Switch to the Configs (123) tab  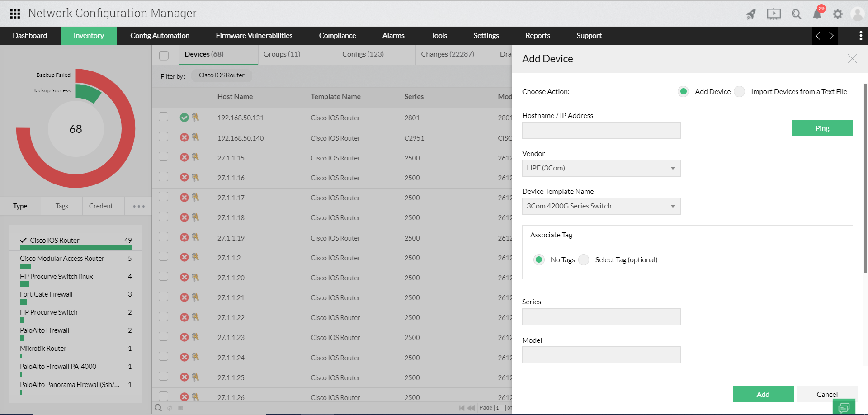[363, 54]
